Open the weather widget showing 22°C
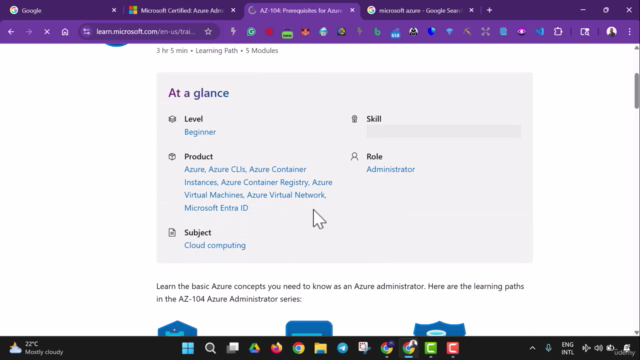The width and height of the screenshot is (640, 360). [37, 348]
